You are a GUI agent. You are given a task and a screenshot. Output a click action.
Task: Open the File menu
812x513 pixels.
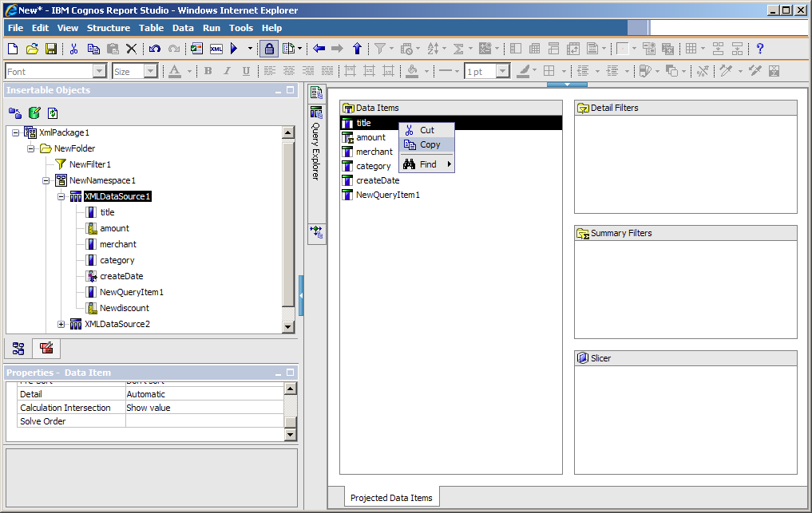[x=15, y=28]
